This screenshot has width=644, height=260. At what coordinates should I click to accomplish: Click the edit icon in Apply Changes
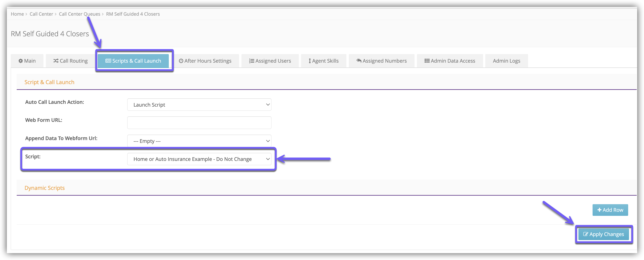pyautogui.click(x=585, y=234)
